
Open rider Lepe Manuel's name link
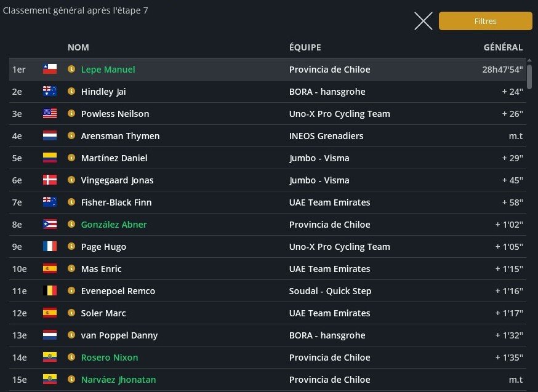click(x=108, y=70)
